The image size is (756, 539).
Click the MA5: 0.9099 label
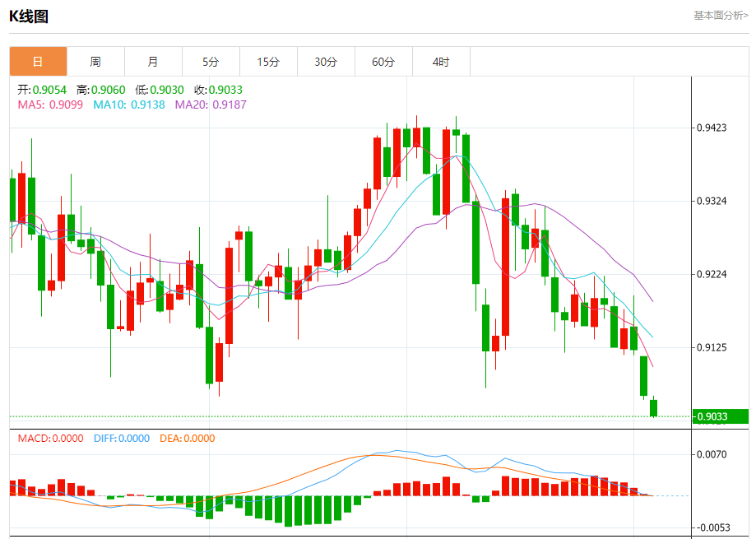click(x=50, y=105)
